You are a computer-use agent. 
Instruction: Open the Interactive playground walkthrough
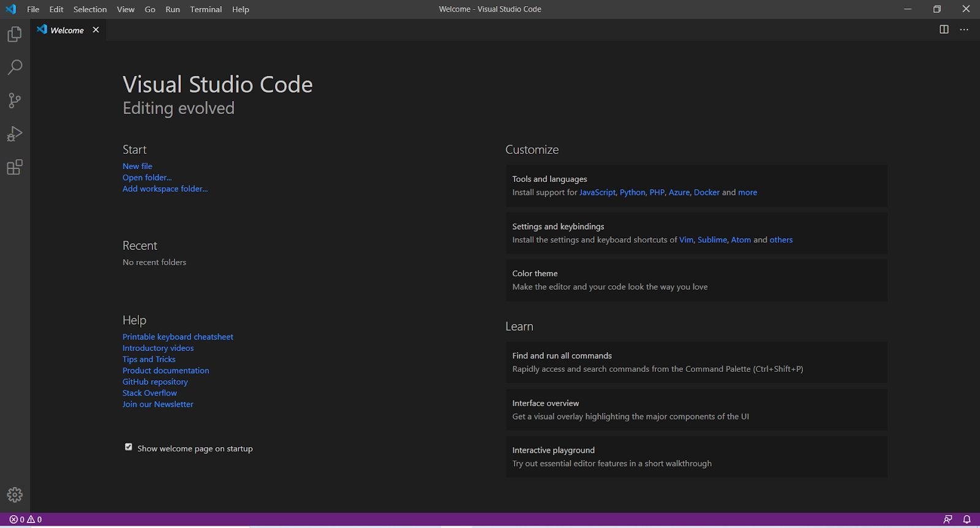pos(696,457)
